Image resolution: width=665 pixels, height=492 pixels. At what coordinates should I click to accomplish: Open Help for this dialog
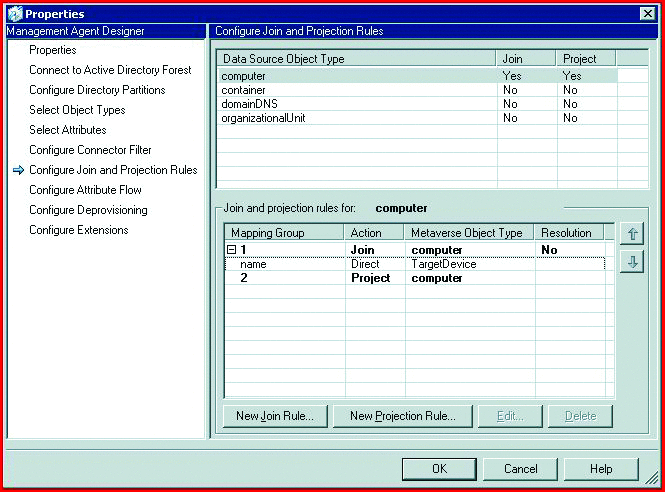pos(601,469)
